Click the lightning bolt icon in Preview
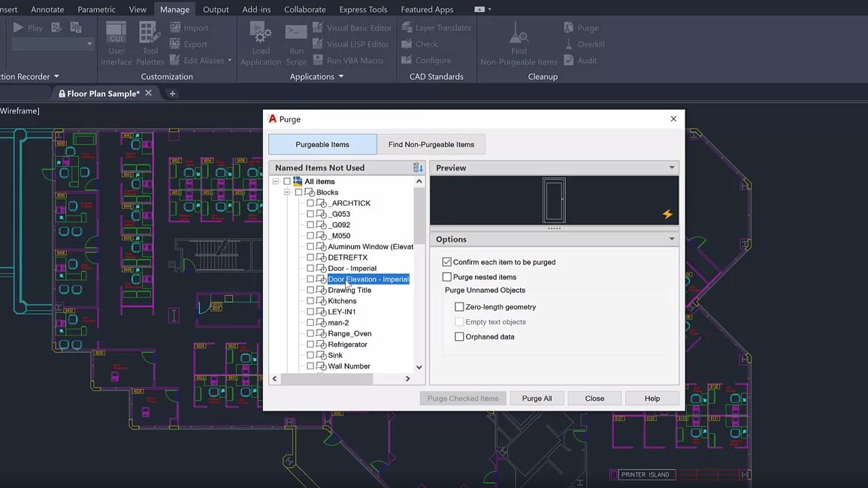 click(x=667, y=214)
